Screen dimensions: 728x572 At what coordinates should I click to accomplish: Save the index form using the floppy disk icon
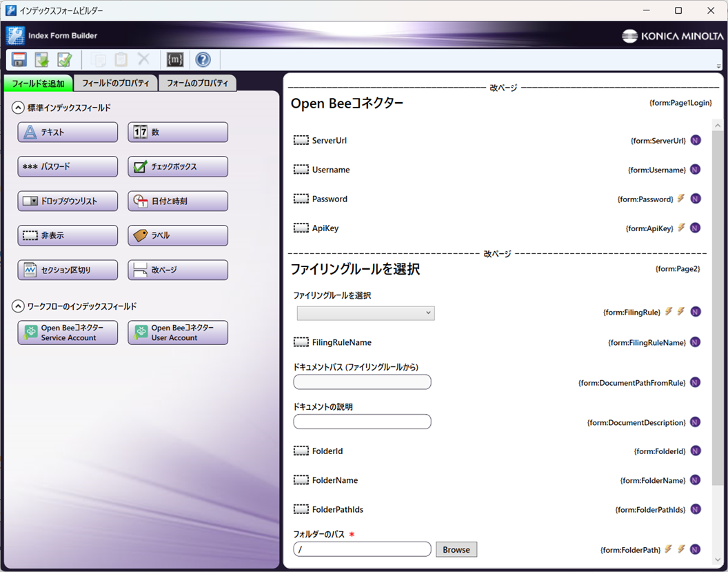19,59
